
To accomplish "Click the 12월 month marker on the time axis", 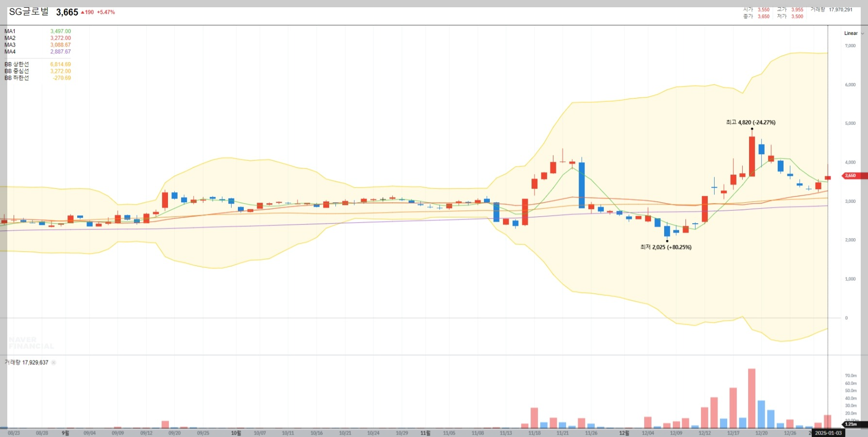I will 624,433.
